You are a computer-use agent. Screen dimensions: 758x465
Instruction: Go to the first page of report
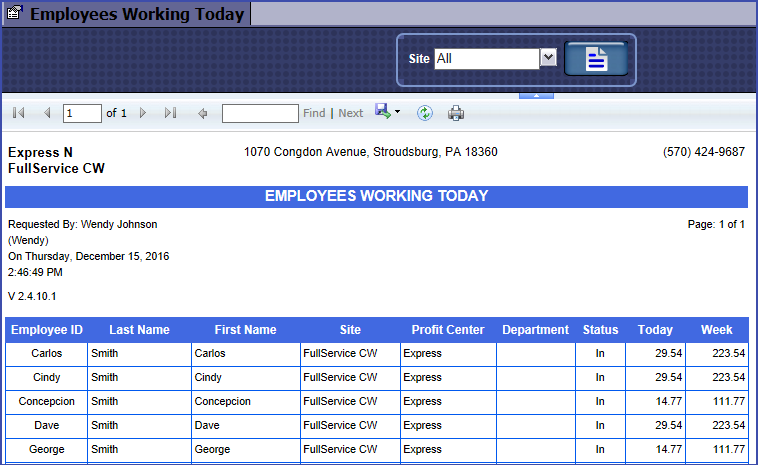18,114
